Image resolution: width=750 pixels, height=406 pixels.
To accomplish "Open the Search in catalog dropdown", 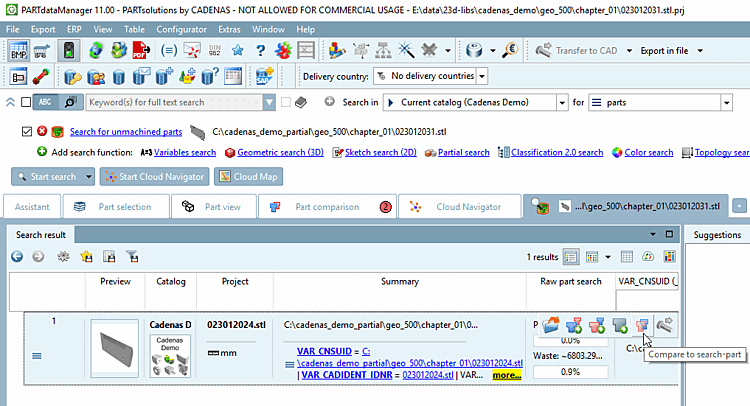I will click(x=562, y=102).
